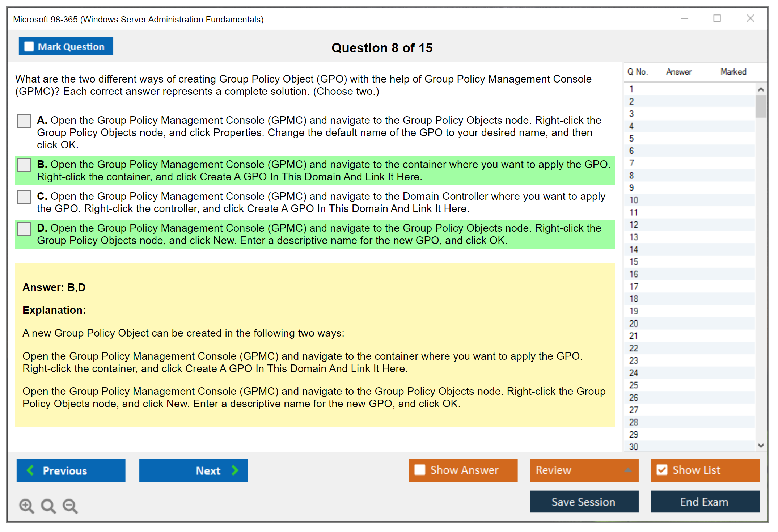Click the Previous button left arrow

click(30, 470)
